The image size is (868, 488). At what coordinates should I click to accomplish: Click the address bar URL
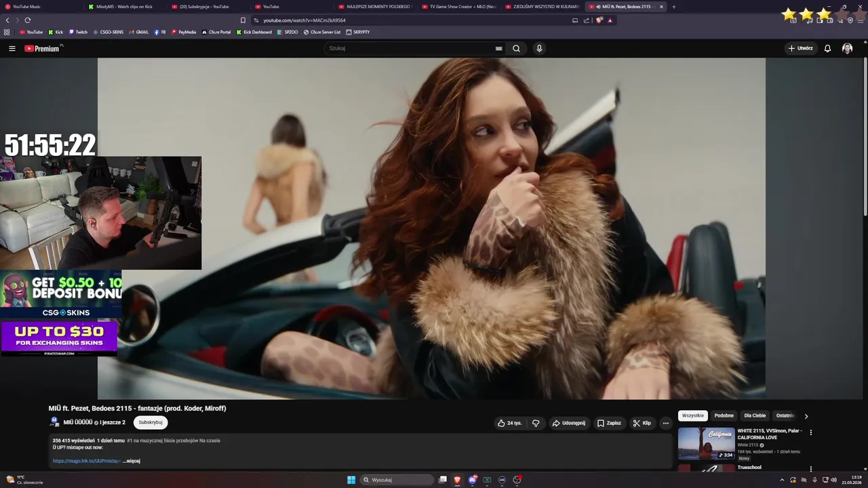tap(304, 20)
